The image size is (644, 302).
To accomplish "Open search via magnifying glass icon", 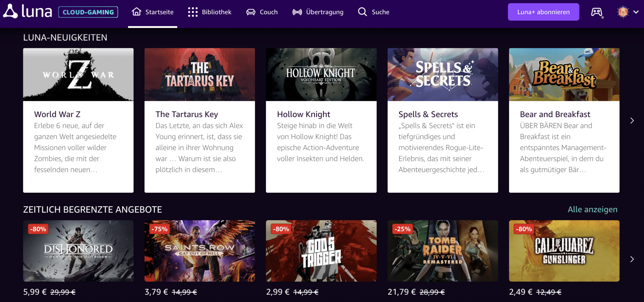I will [x=363, y=12].
